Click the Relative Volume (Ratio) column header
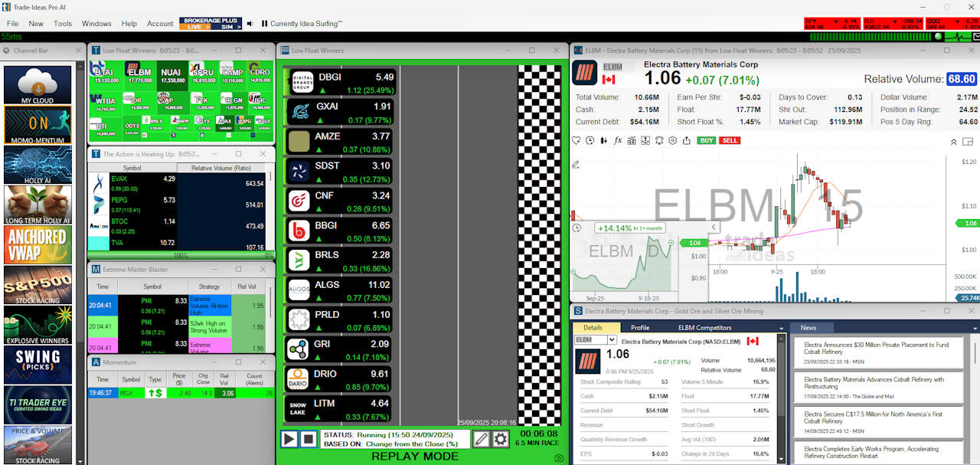The image size is (980, 465). coord(220,167)
